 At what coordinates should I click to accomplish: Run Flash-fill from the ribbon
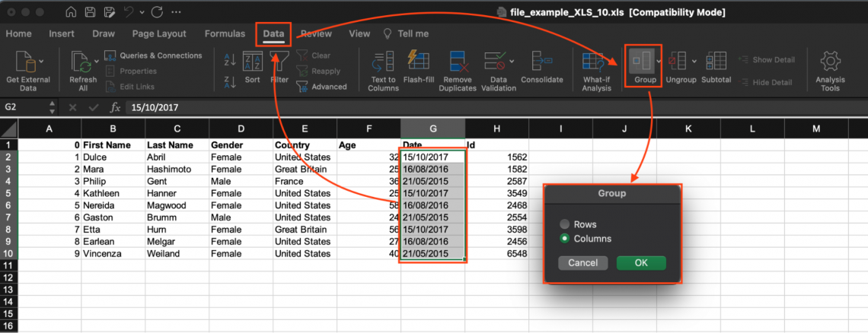pos(419,62)
